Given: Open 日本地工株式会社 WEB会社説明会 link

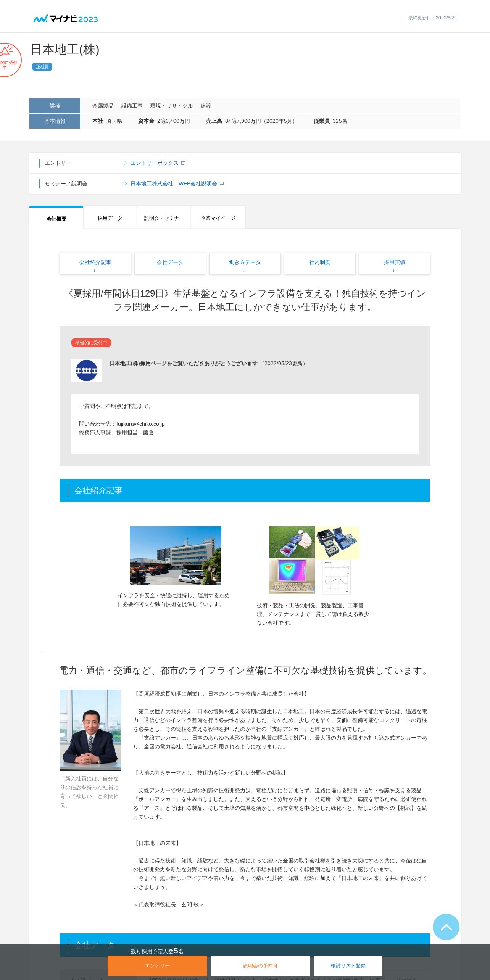Looking at the screenshot, I should point(174,184).
